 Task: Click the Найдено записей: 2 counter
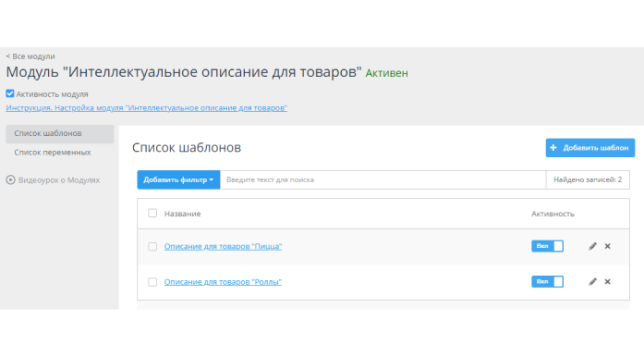pos(588,179)
